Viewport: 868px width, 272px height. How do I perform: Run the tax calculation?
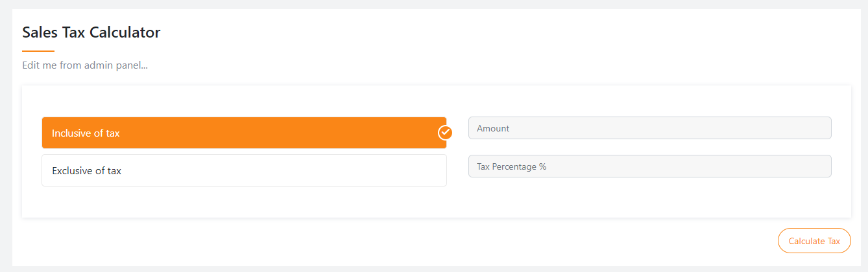coord(814,241)
